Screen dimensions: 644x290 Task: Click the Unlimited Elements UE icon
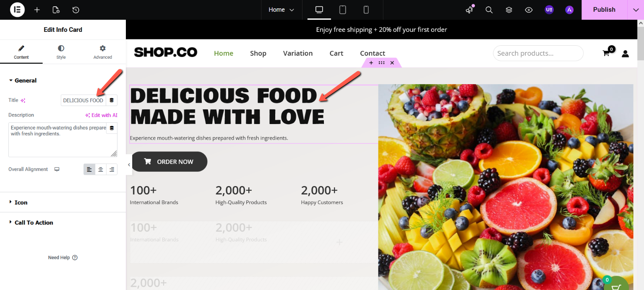pos(549,10)
